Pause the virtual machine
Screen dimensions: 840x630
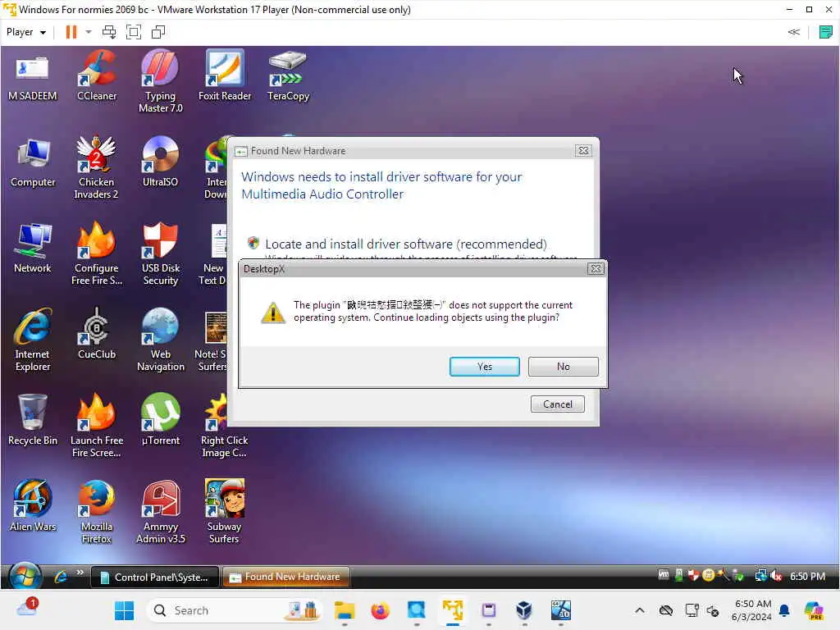(71, 32)
